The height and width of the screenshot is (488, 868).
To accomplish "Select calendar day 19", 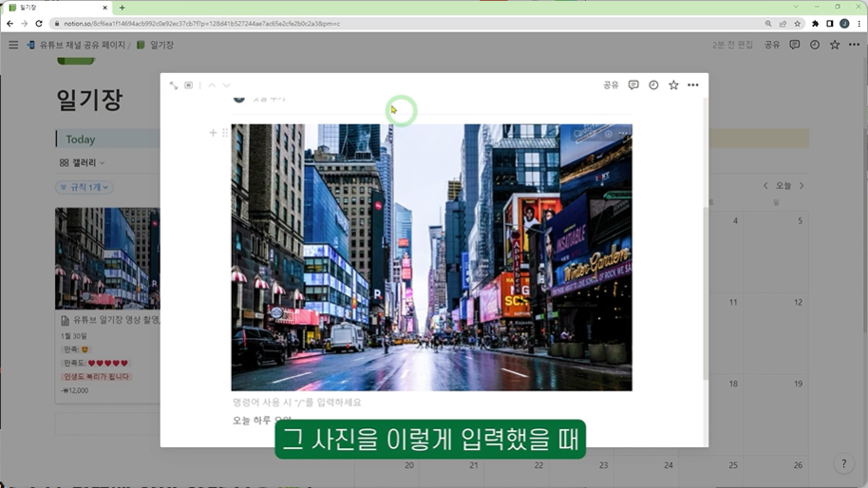I will 798,384.
